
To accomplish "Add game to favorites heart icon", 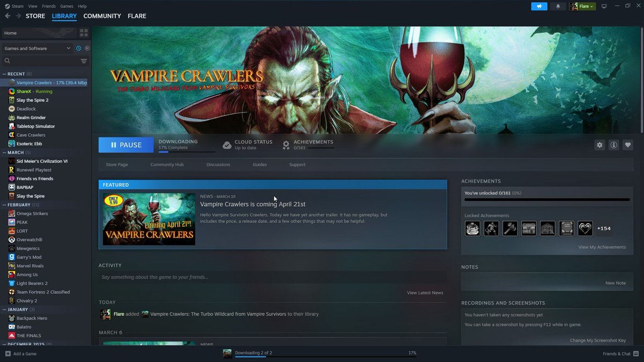I will point(627,145).
